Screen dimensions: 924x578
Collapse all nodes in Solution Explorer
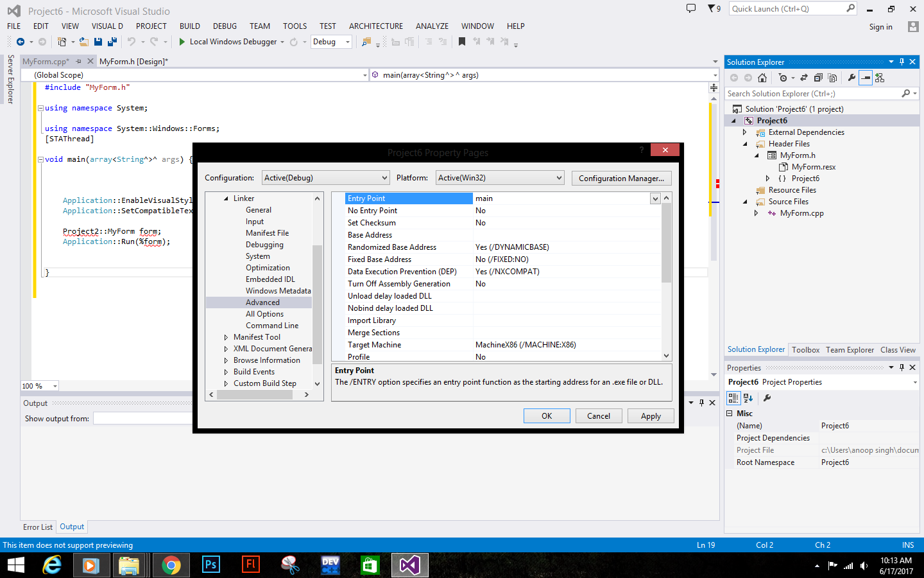(x=818, y=77)
